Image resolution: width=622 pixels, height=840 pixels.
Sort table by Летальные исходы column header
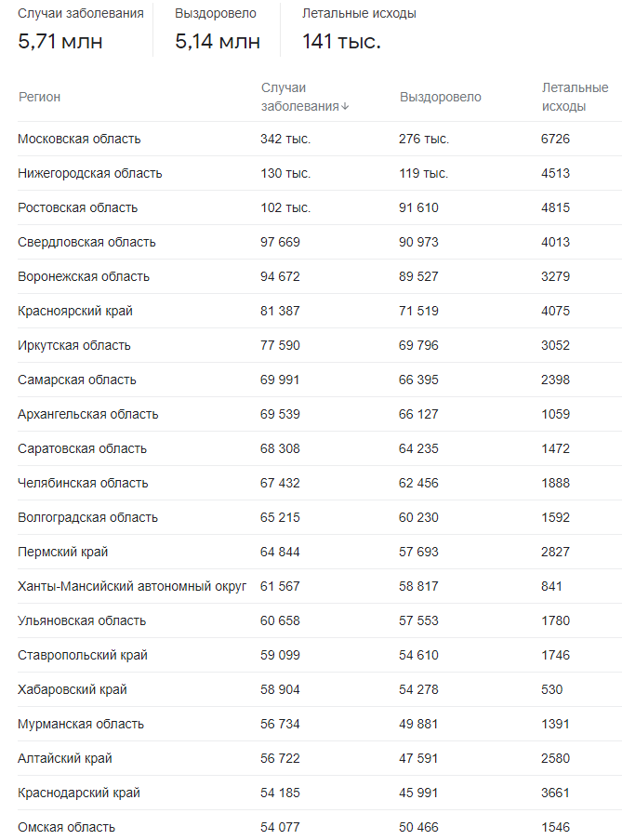coord(575,97)
